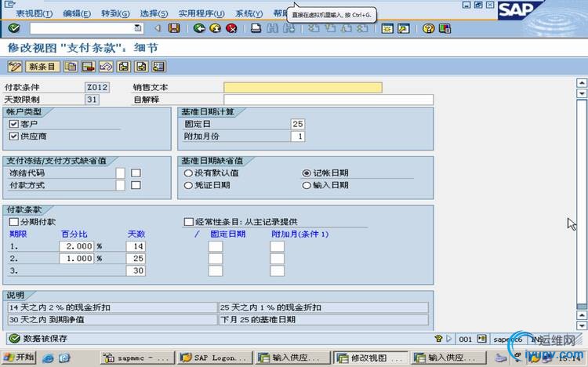Click the 自解释 input field

click(328, 100)
